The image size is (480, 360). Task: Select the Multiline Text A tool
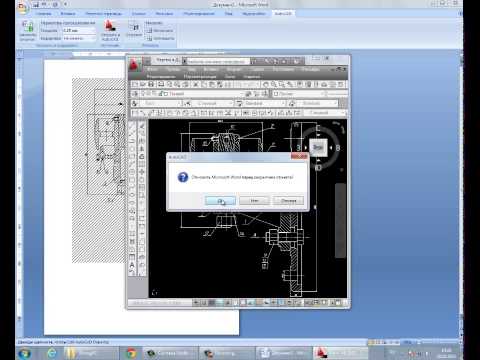(132, 265)
